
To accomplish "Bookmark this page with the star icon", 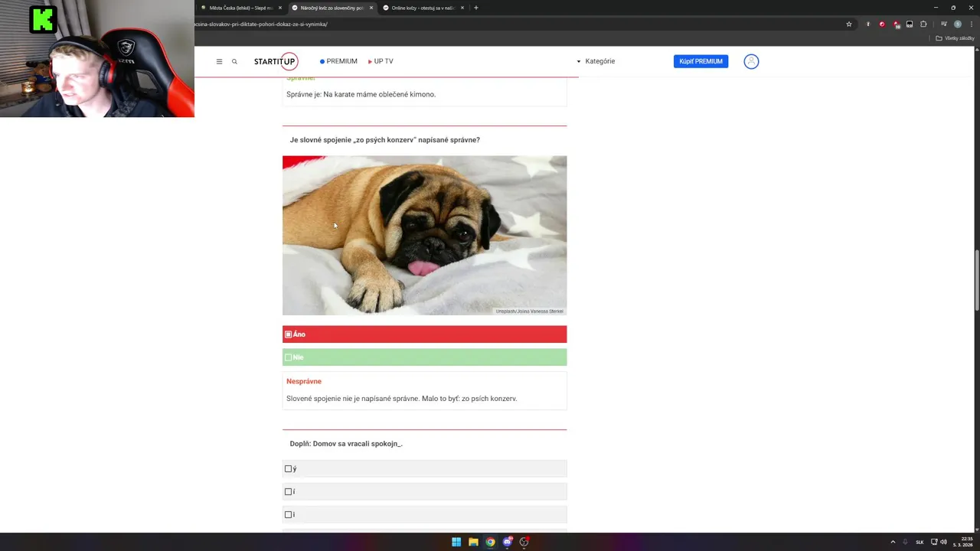I will coord(848,24).
